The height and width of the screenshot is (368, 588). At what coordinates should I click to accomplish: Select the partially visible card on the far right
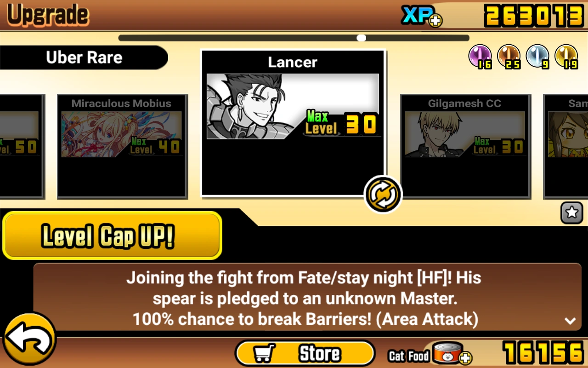pos(566,146)
